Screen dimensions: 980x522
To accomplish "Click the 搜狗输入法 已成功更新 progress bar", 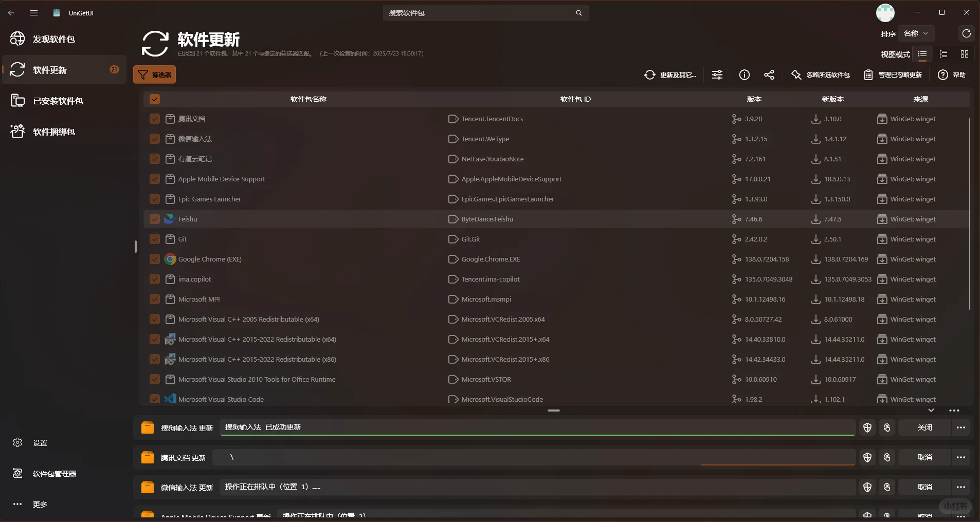I will click(x=538, y=427).
